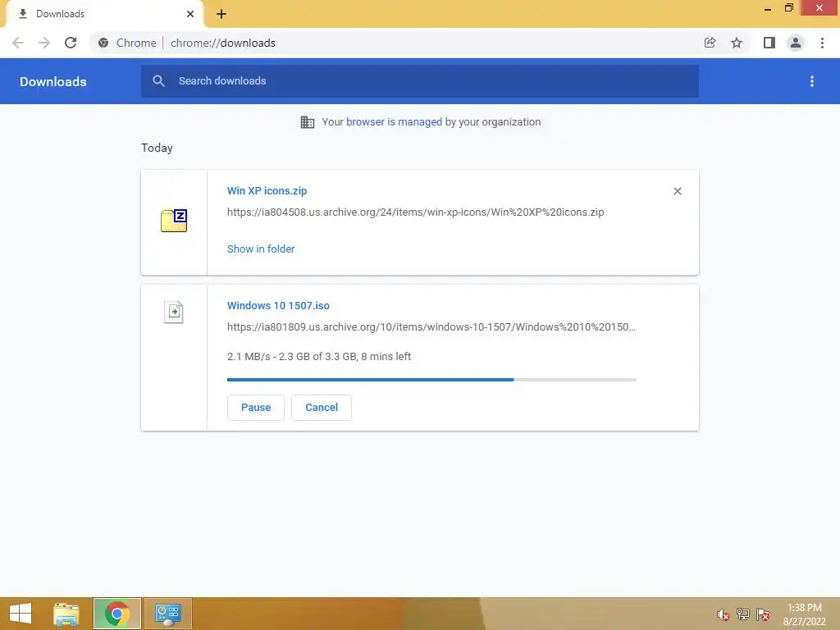The height and width of the screenshot is (630, 840).
Task: Close the Downloads tab
Action: pyautogui.click(x=190, y=14)
